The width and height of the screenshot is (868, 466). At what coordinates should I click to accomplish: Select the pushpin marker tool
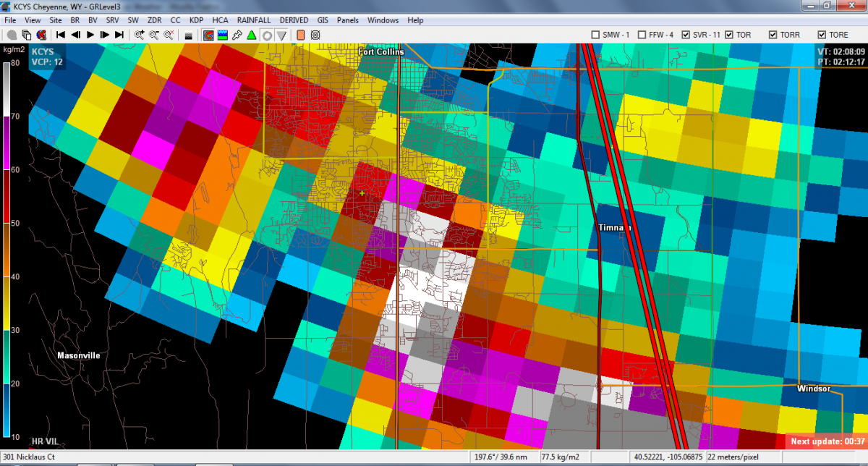(x=237, y=35)
